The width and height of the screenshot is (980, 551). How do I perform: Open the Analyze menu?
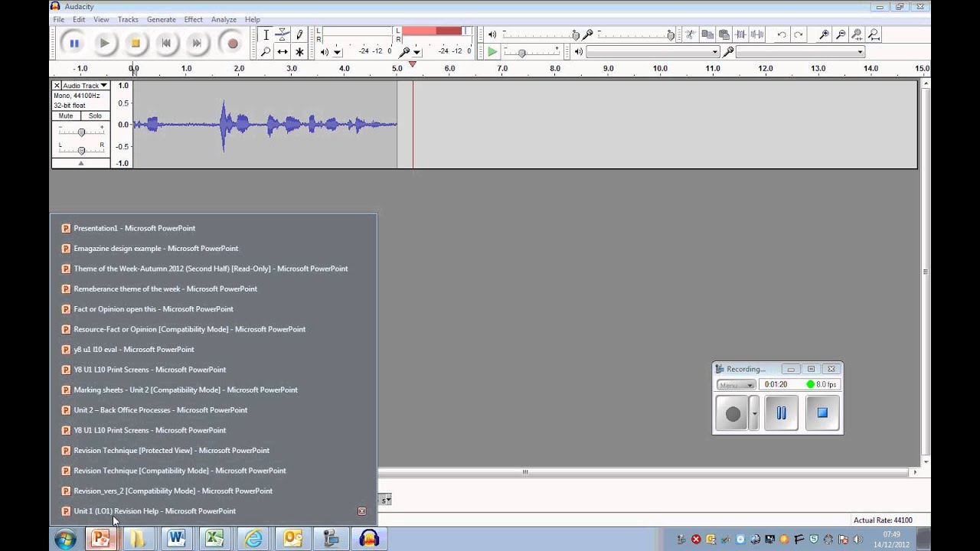(x=224, y=19)
